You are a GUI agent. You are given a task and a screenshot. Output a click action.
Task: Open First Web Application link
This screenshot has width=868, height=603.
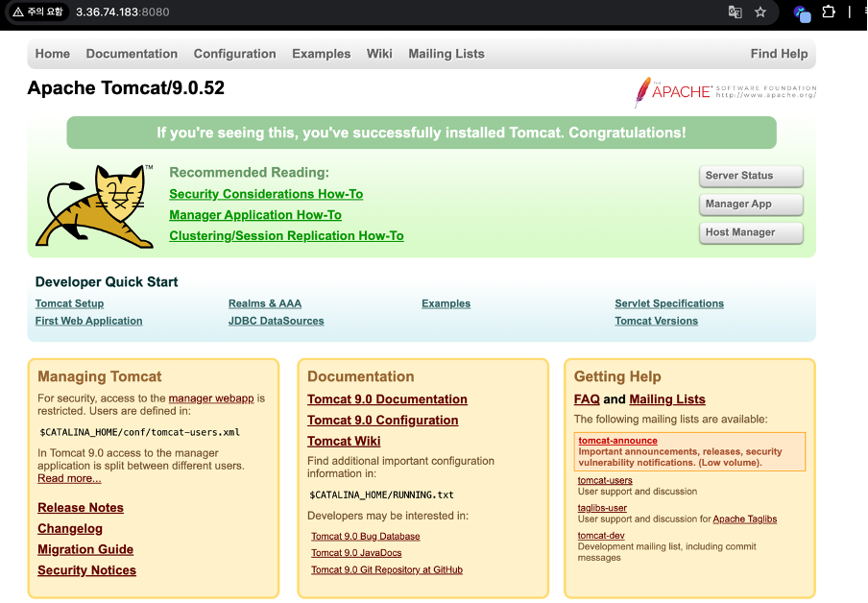pyautogui.click(x=88, y=321)
